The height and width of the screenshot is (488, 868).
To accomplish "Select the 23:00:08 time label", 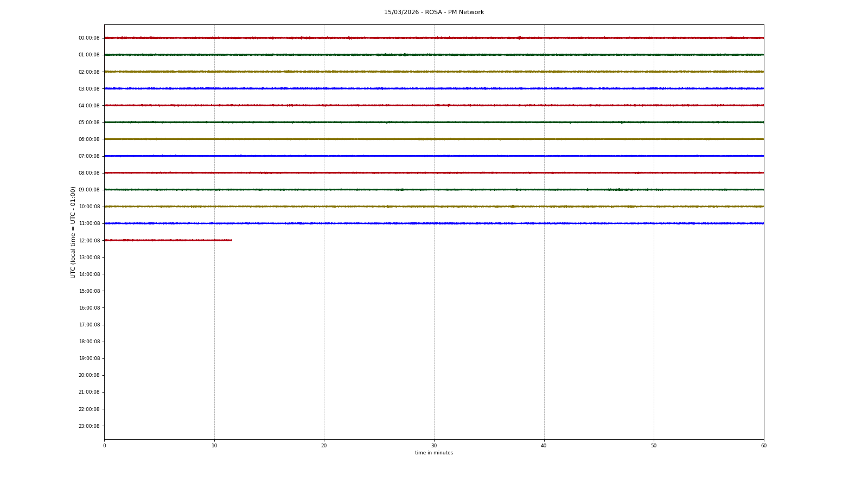I will click(89, 426).
